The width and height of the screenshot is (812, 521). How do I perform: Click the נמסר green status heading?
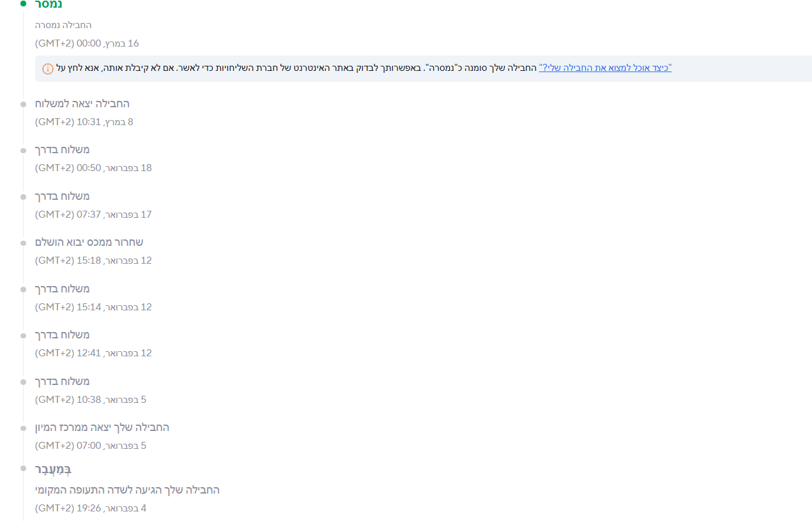click(49, 4)
